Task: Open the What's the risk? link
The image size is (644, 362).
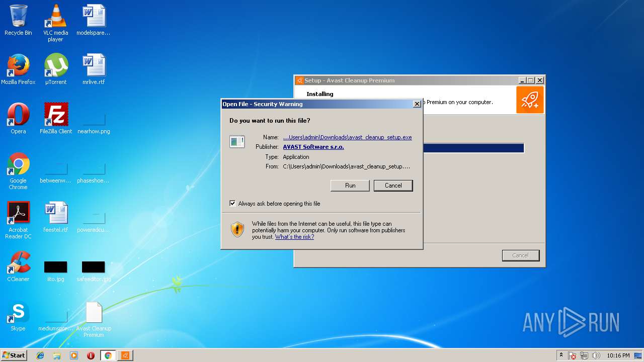Action: click(294, 237)
